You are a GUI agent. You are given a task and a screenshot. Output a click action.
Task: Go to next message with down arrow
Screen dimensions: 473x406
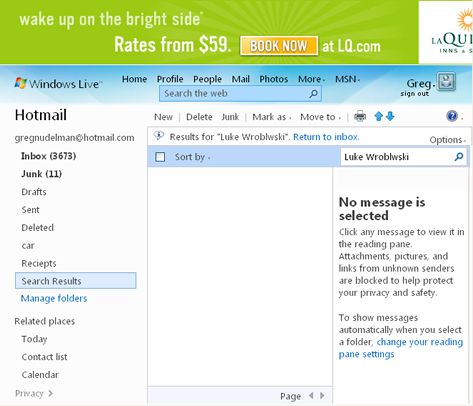[x=390, y=116]
